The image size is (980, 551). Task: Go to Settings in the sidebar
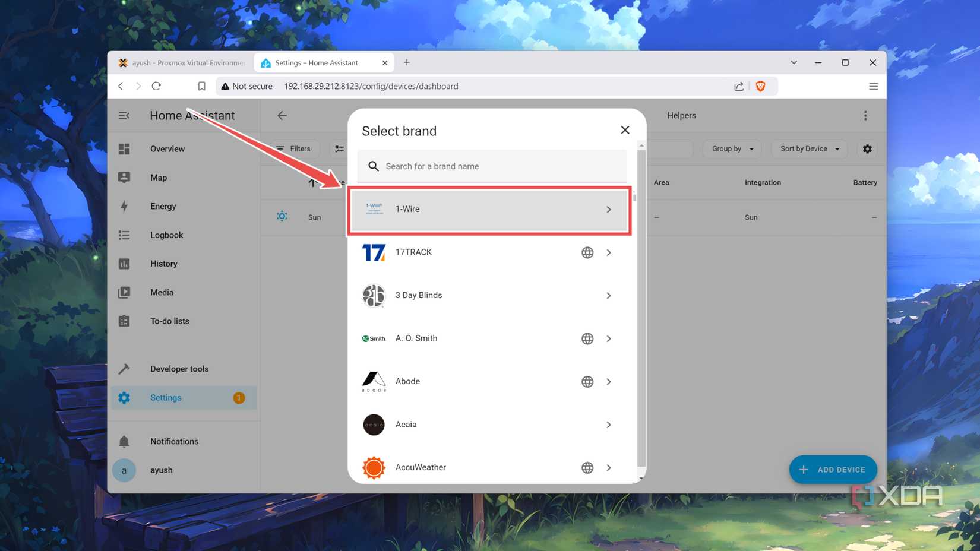[184, 398]
